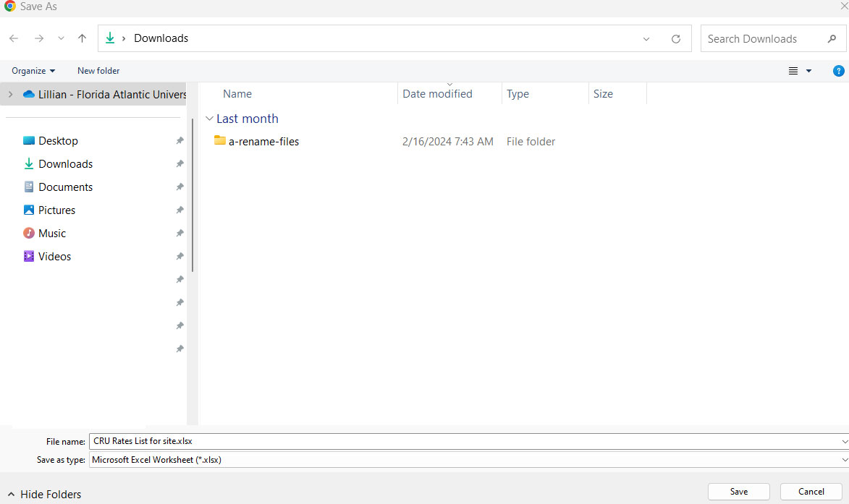Create a New folder

98,71
